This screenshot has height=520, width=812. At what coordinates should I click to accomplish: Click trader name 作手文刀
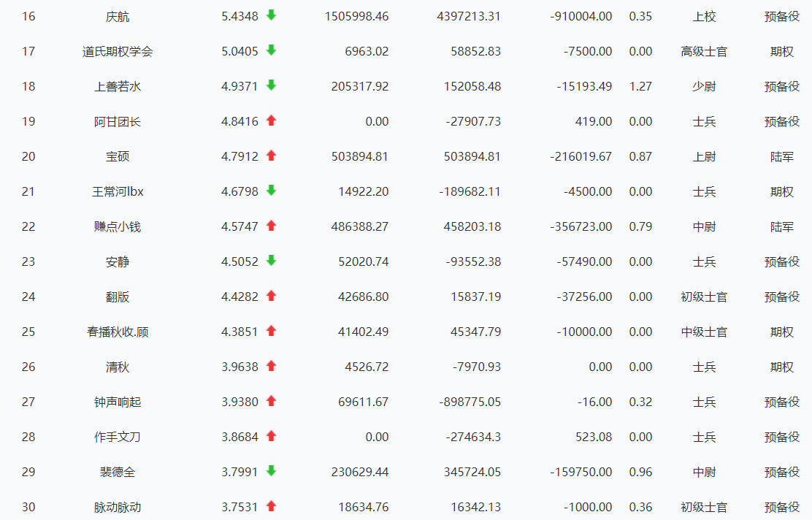click(118, 437)
